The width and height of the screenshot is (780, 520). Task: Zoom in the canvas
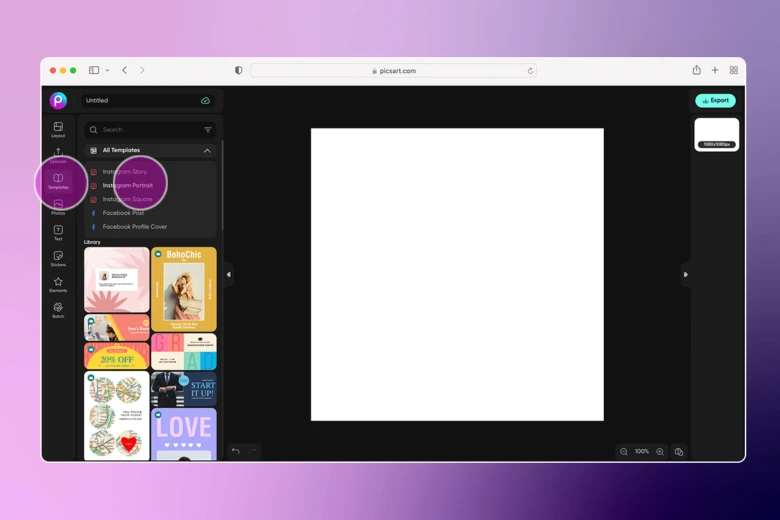660,452
